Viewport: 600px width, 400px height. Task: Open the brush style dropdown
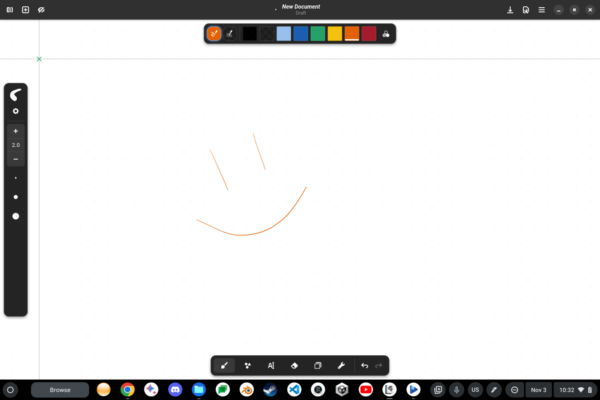tap(15, 94)
